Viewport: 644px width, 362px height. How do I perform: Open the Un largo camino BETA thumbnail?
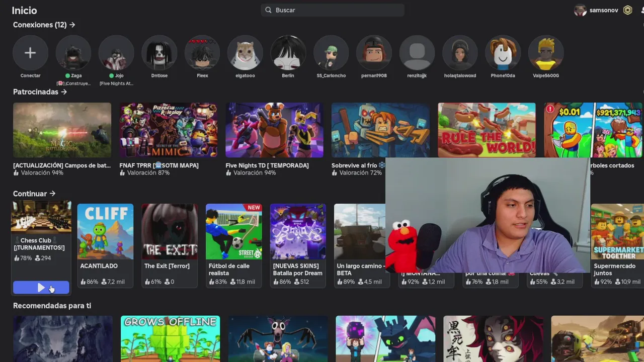pyautogui.click(x=360, y=231)
